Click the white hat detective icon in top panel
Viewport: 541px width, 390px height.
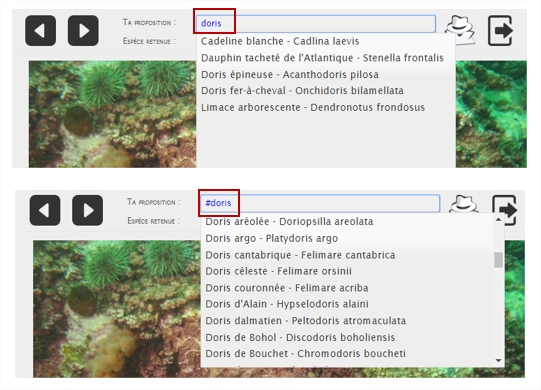[x=460, y=29]
